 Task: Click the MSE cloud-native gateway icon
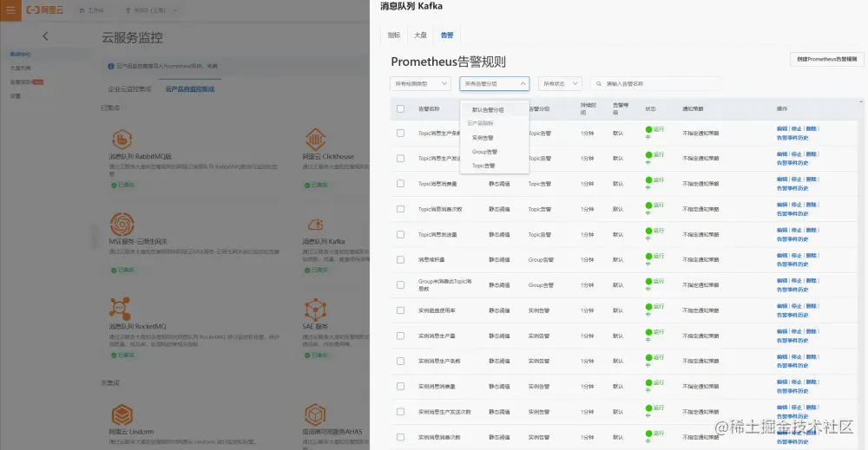[122, 224]
